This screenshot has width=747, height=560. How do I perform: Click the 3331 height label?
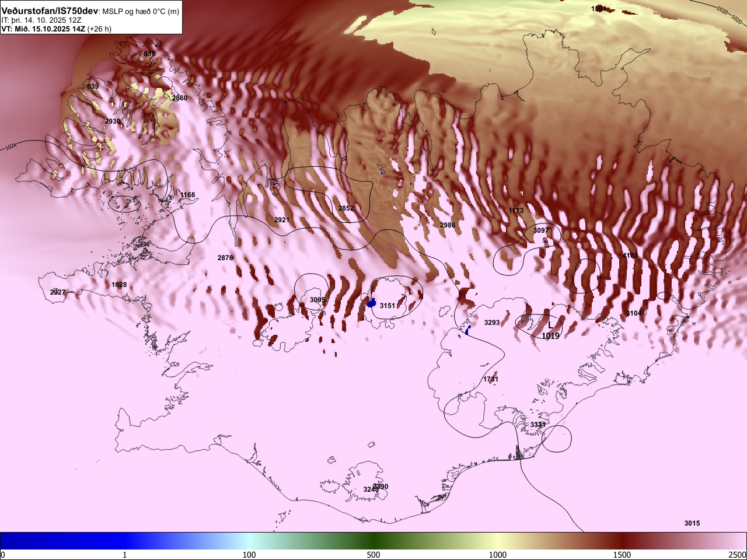[x=538, y=425]
